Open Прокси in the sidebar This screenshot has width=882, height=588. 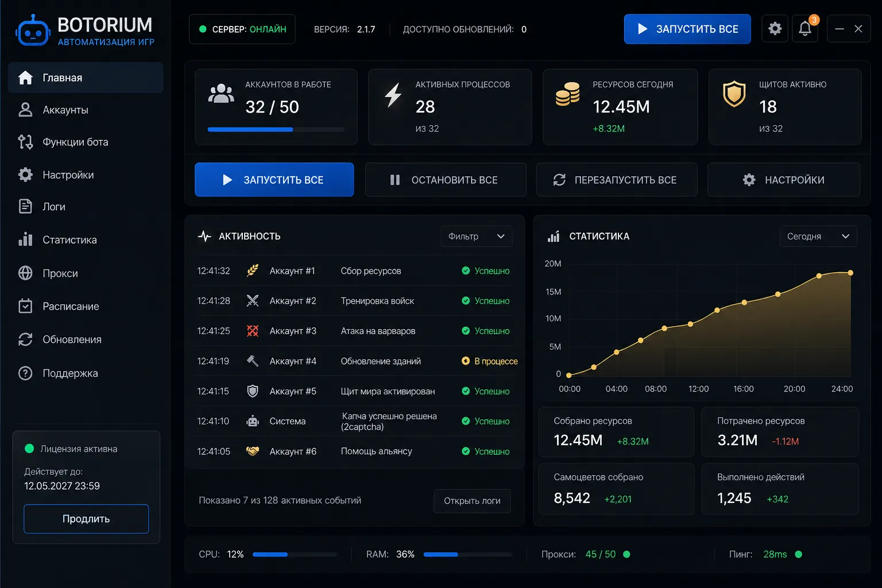86,273
